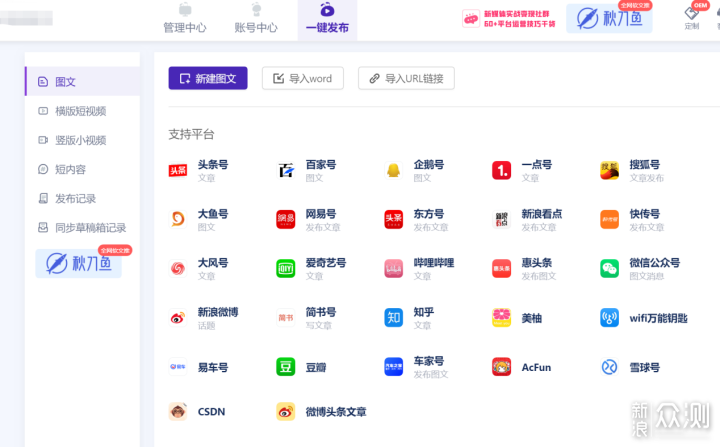This screenshot has height=447, width=720.
Task: Select the 哔哩哔哩 platform name
Action: tap(434, 263)
